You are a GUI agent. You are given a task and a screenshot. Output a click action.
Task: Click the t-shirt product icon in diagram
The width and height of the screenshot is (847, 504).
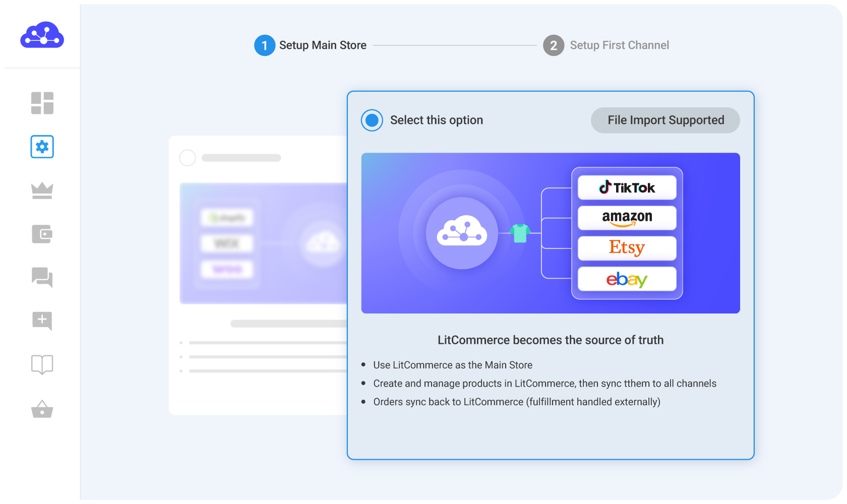[520, 233]
